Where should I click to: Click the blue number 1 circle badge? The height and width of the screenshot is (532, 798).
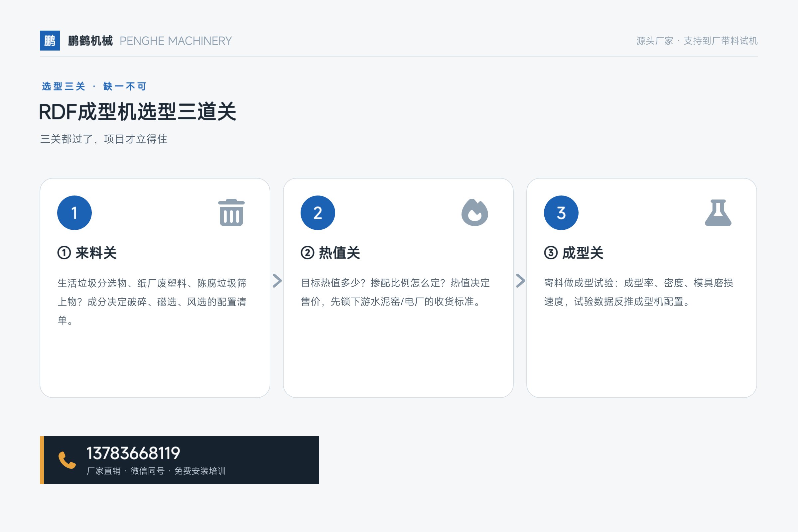[x=74, y=213]
